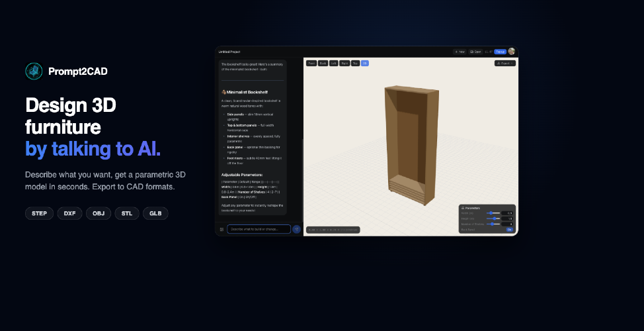Click the STEP format pill
The height and width of the screenshot is (331, 644).
pos(40,213)
